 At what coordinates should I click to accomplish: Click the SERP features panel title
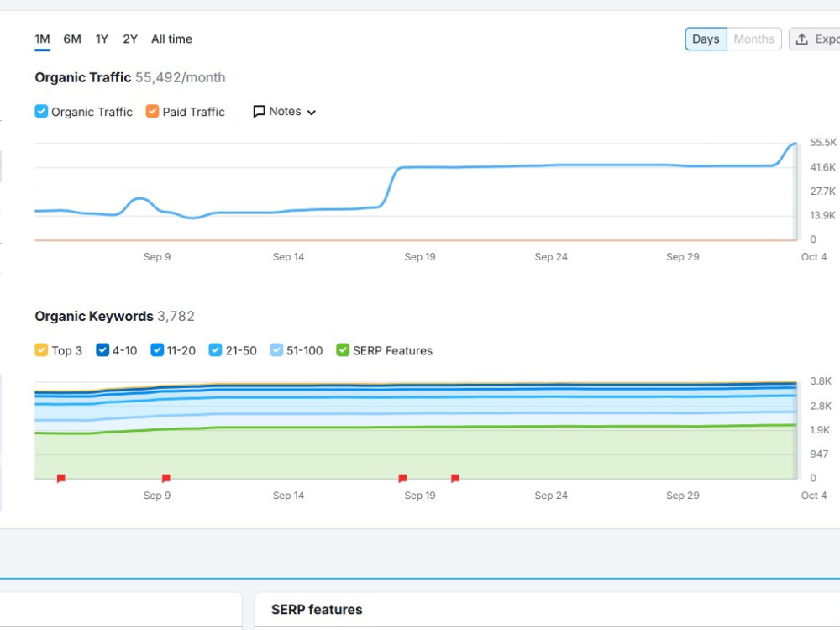click(317, 610)
